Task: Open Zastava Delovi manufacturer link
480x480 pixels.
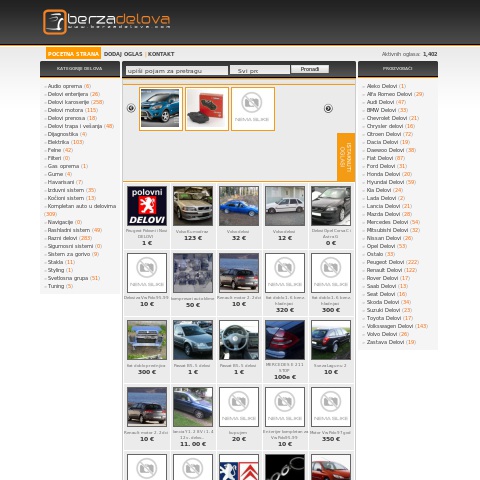Action: 385,342
